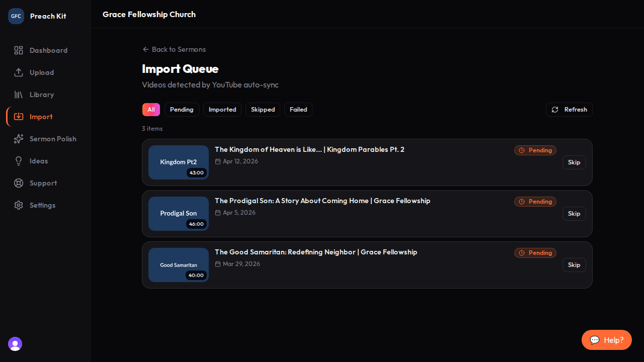The height and width of the screenshot is (362, 644).
Task: Click the Refresh sync icon
Action: point(555,110)
